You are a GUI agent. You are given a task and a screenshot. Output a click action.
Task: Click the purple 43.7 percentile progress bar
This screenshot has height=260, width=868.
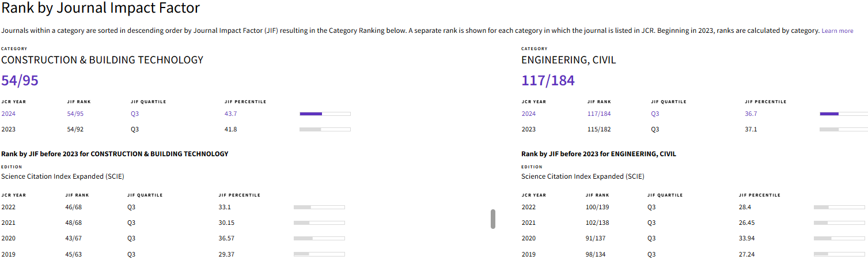click(325, 114)
